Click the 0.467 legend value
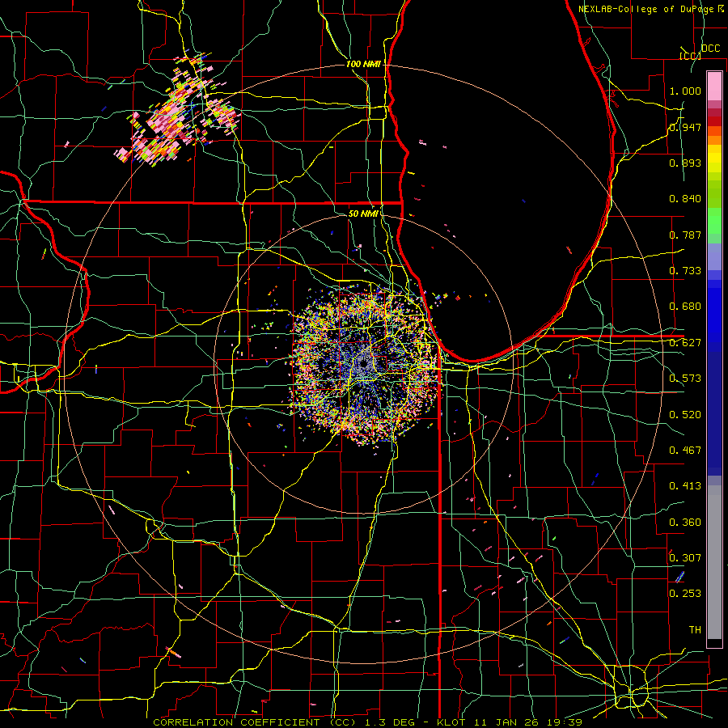 (x=685, y=451)
